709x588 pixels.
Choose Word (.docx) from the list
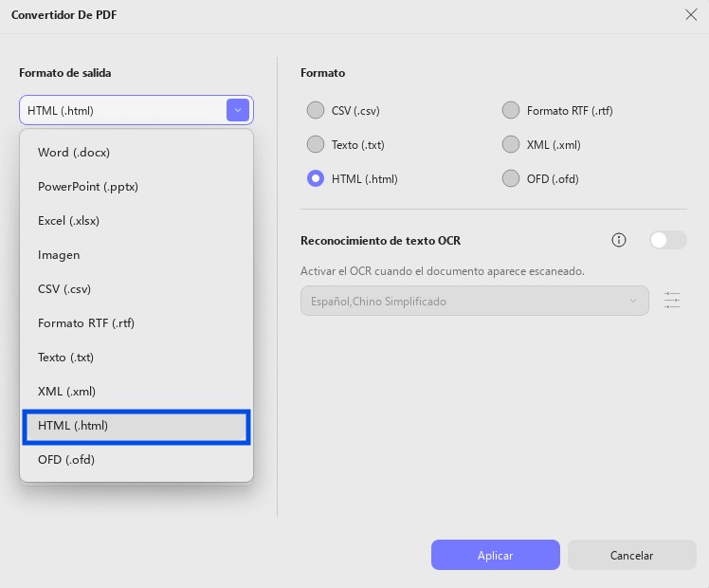(x=136, y=153)
